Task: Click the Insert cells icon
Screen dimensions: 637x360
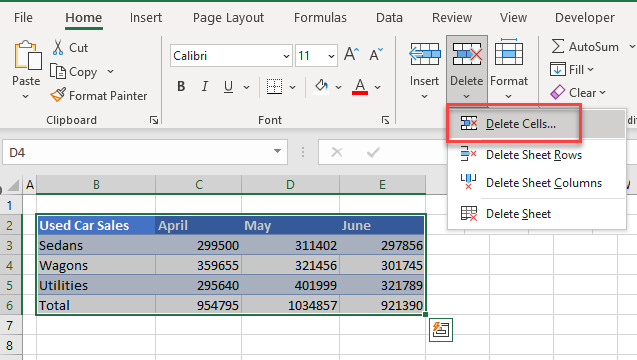Action: 425,54
